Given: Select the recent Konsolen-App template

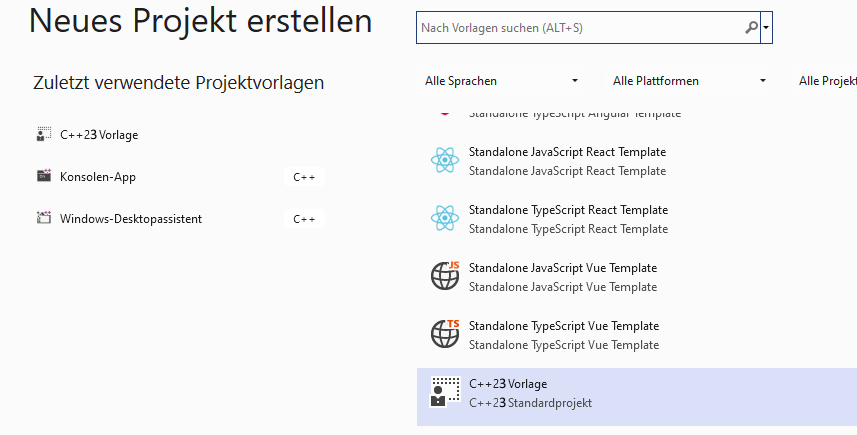Looking at the screenshot, I should 180,177.
